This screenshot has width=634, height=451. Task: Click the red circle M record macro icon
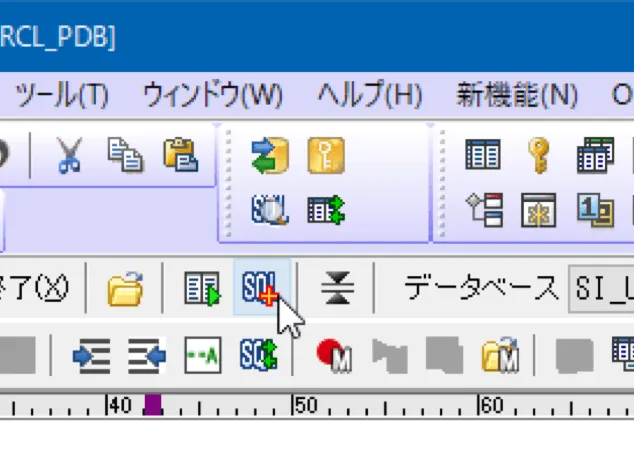click(334, 355)
